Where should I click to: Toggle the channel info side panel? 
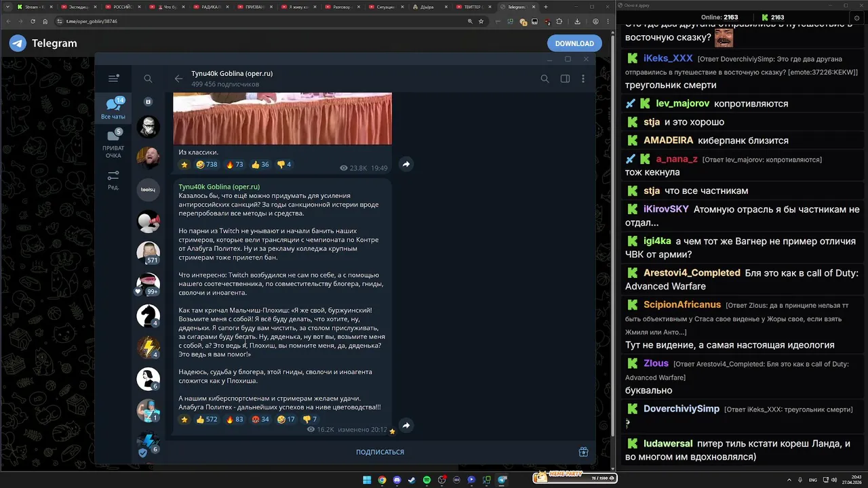coord(565,79)
